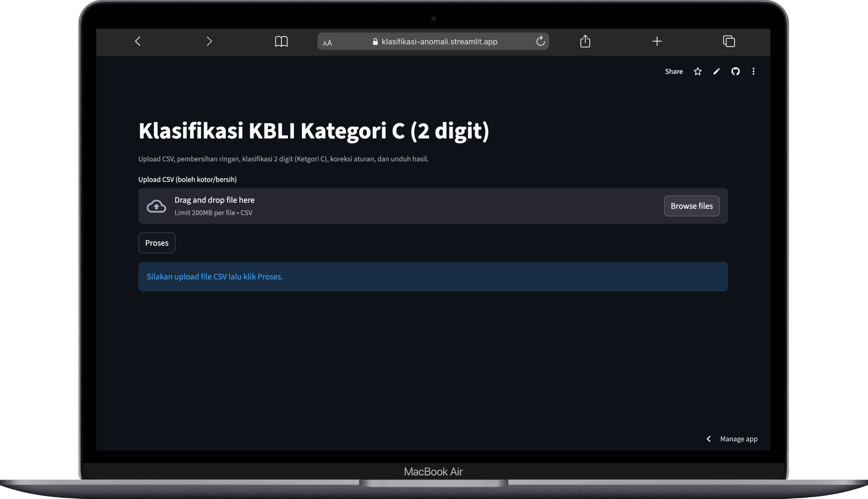Viewport: 868px width, 499px height.
Task: Expand the Manage app chevron
Action: click(x=709, y=439)
